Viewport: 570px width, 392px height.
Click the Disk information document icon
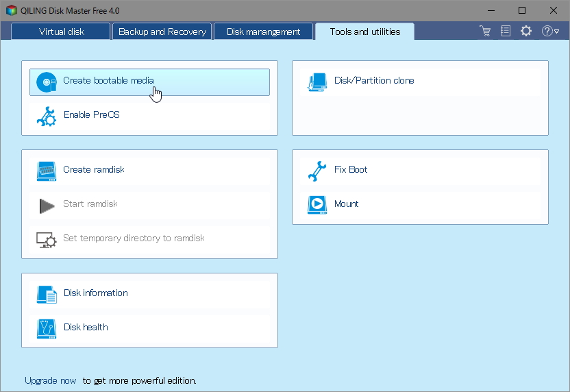[x=47, y=295]
